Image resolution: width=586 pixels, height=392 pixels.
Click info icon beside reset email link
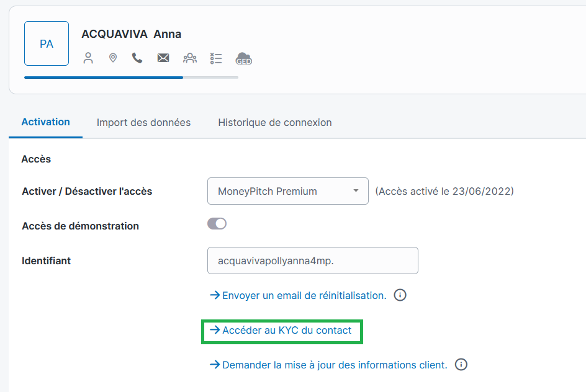pos(400,295)
